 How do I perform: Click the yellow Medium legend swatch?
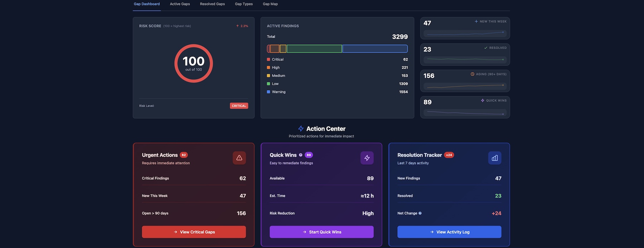(x=268, y=76)
